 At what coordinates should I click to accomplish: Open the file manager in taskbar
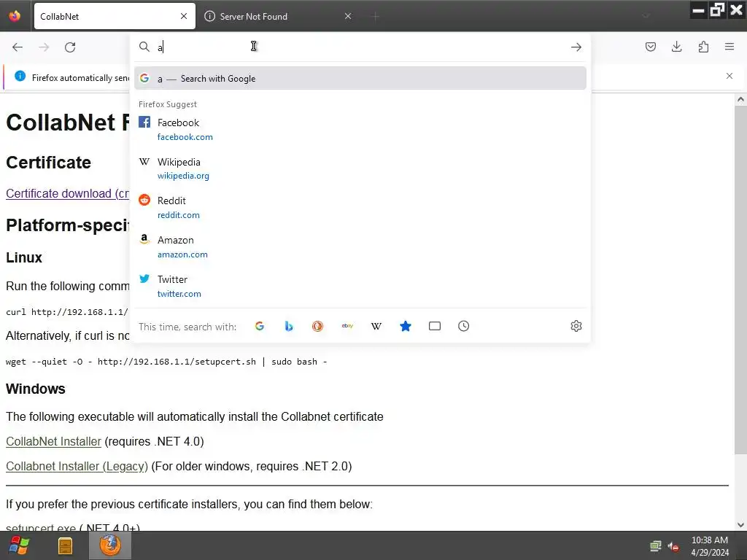65,545
